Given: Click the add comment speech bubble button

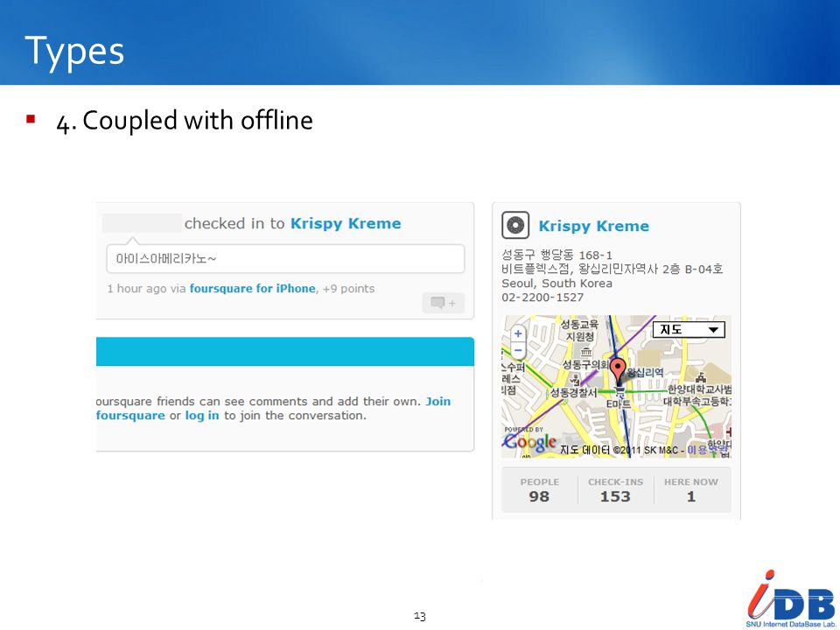Looking at the screenshot, I should 443,303.
